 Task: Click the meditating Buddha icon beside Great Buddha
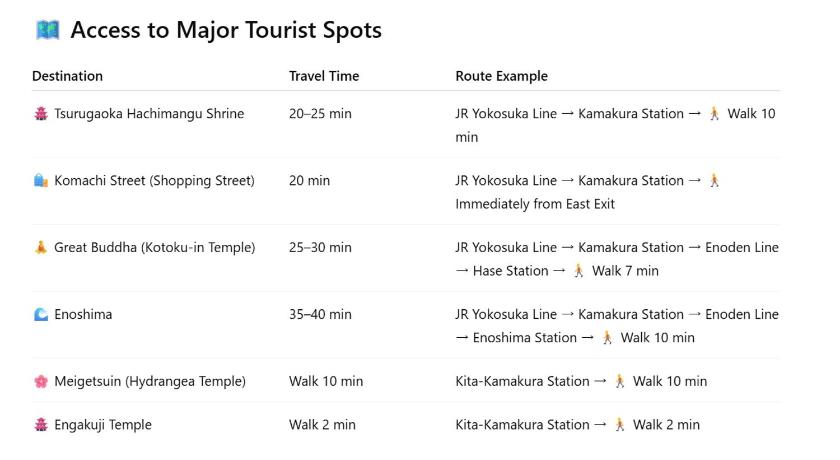coord(41,247)
